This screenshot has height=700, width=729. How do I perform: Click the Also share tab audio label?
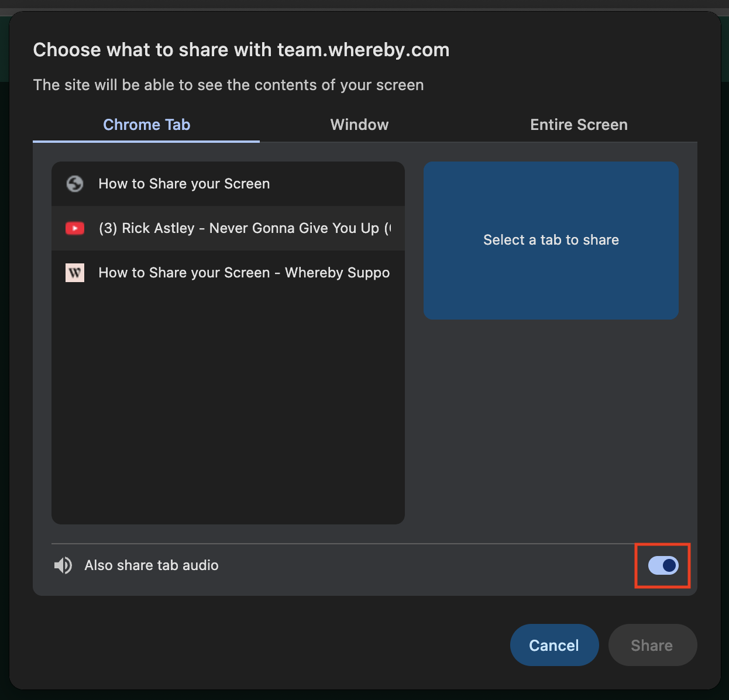pos(152,565)
